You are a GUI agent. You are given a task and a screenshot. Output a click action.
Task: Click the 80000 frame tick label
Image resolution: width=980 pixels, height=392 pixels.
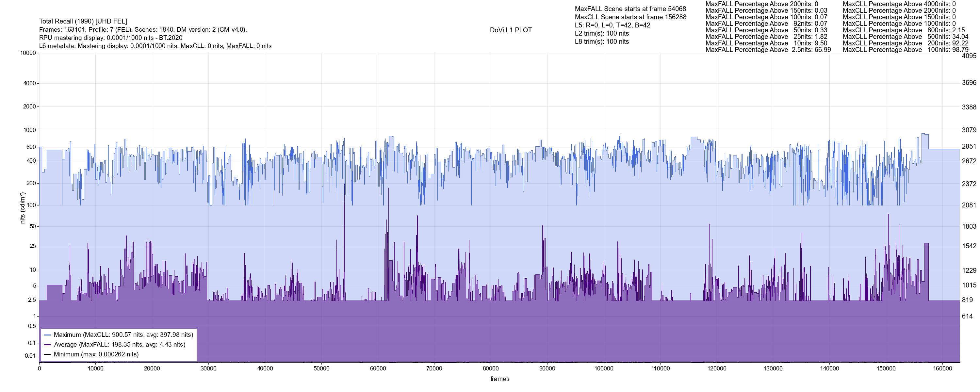(x=490, y=368)
